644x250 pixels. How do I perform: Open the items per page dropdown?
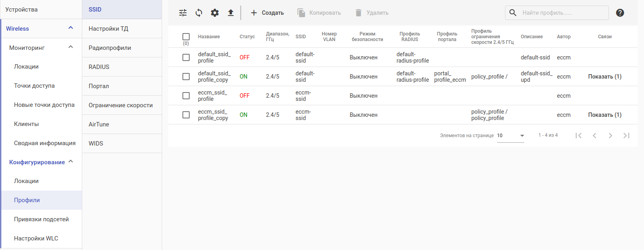tap(511, 136)
